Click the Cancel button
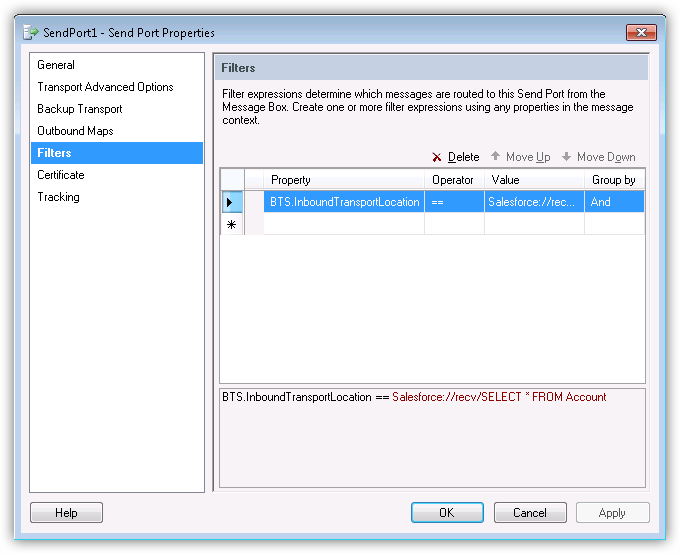This screenshot has width=680, height=554. 530,513
